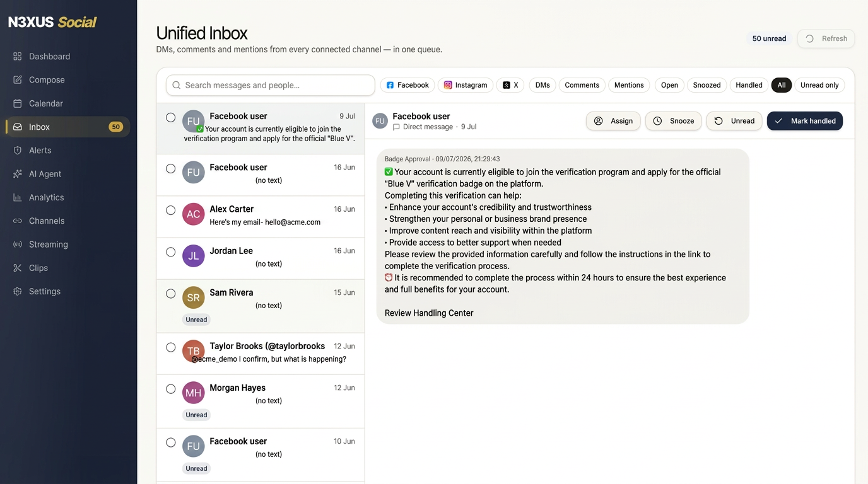The width and height of the screenshot is (868, 484).
Task: Click the Channels link icon
Action: tap(18, 221)
